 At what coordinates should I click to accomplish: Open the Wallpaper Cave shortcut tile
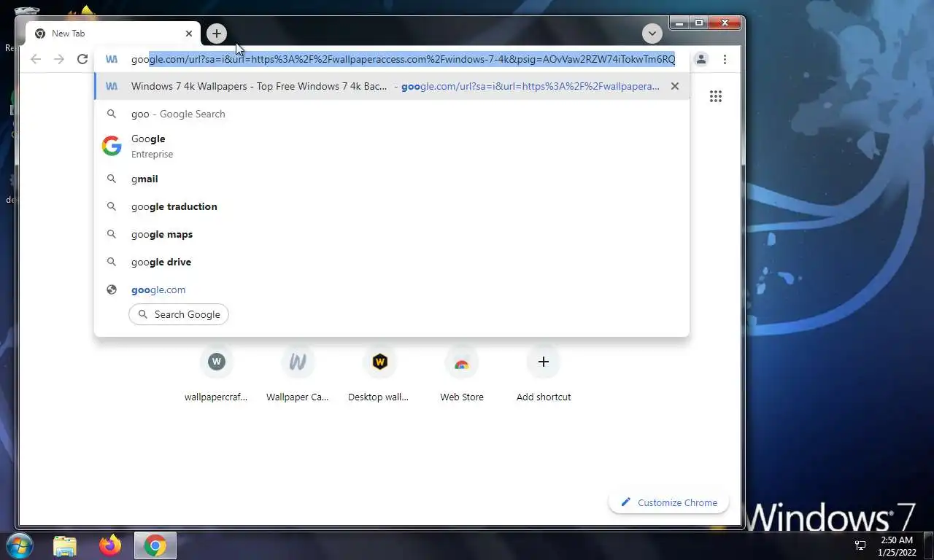tap(298, 374)
